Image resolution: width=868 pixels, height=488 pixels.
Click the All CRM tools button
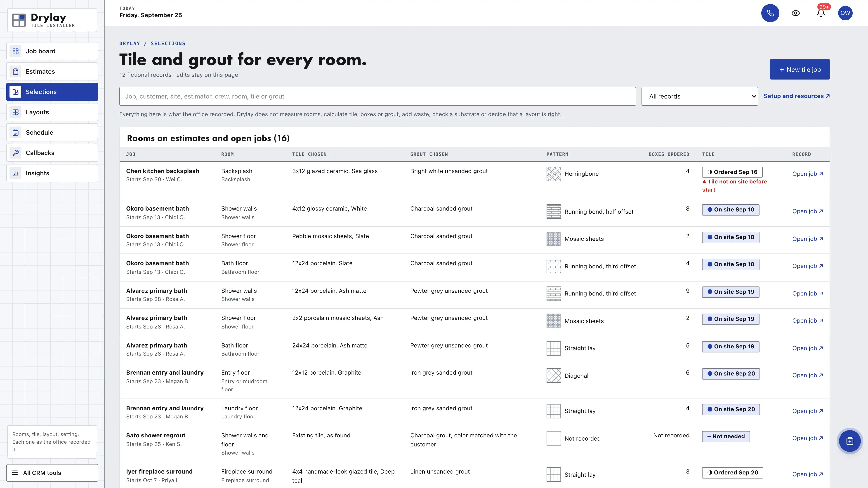52,473
